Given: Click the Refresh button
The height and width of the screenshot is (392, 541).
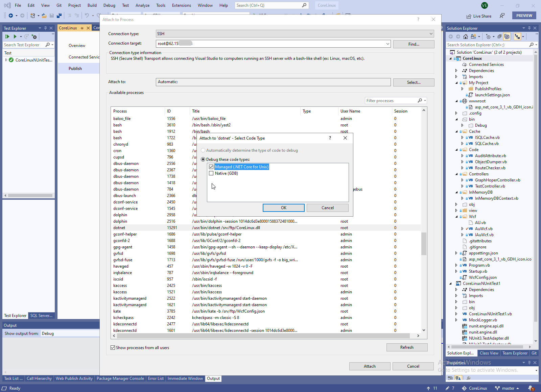Looking at the screenshot, I should click(407, 347).
